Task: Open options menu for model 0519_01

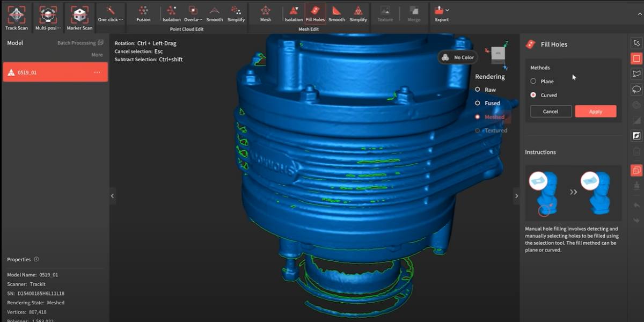Action: 97,72
